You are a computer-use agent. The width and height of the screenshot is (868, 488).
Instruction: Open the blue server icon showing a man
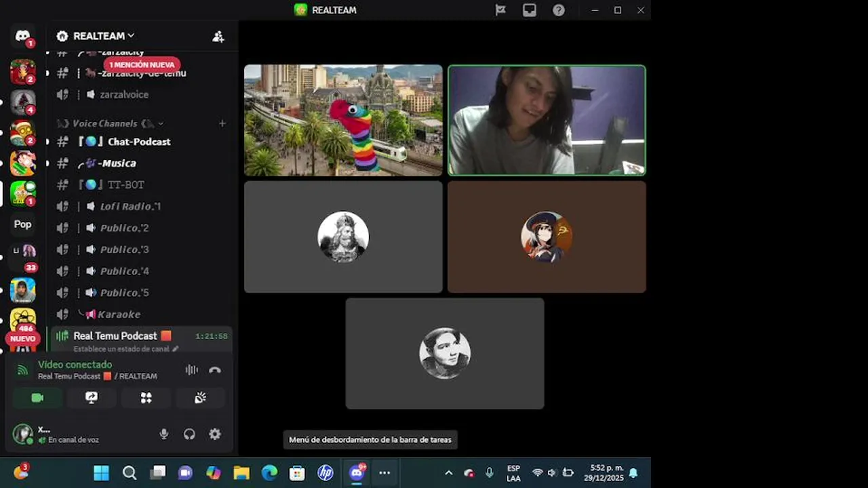[23, 290]
